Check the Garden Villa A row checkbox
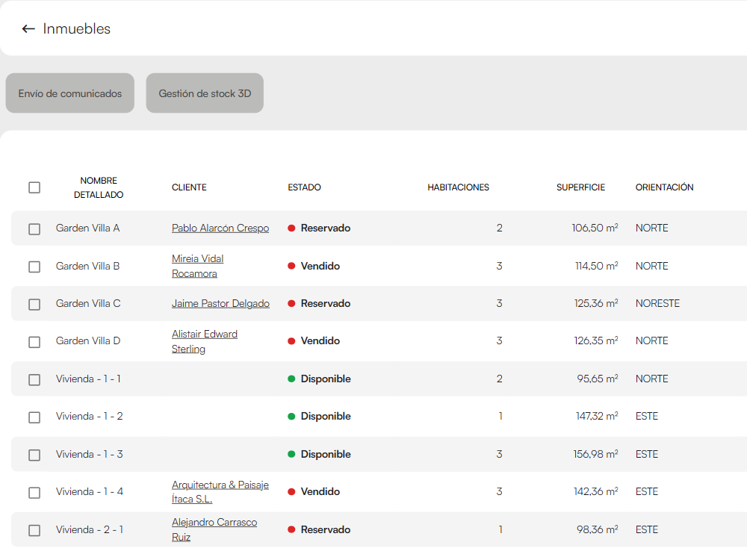Viewport: 747px width, 560px height. 34,229
